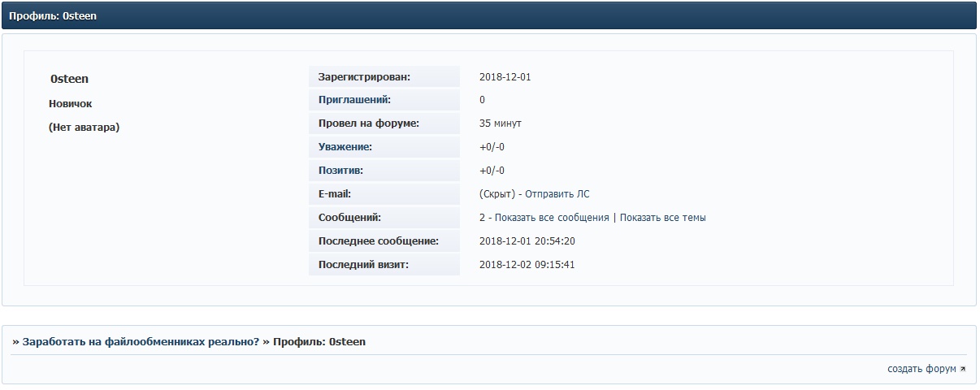
Task: Select the username 0steen in profile card
Action: (x=69, y=79)
